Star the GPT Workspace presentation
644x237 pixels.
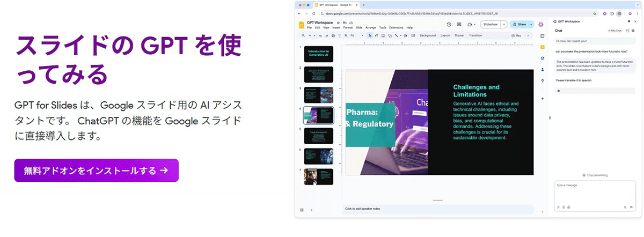click(338, 23)
